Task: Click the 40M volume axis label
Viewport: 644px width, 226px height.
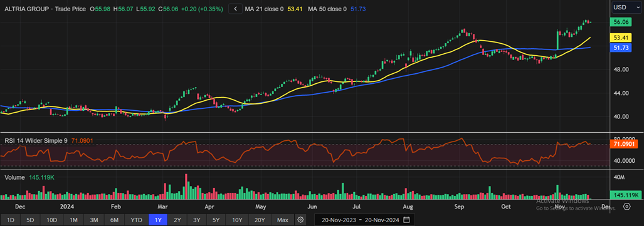Action: (x=620, y=177)
